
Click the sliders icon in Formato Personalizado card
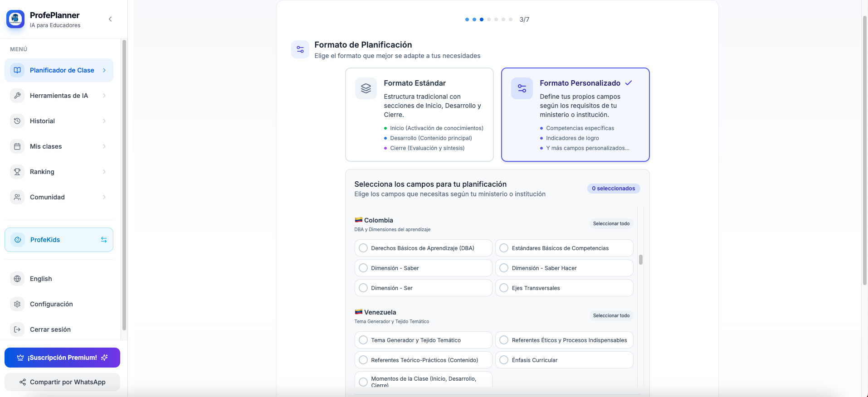(522, 88)
